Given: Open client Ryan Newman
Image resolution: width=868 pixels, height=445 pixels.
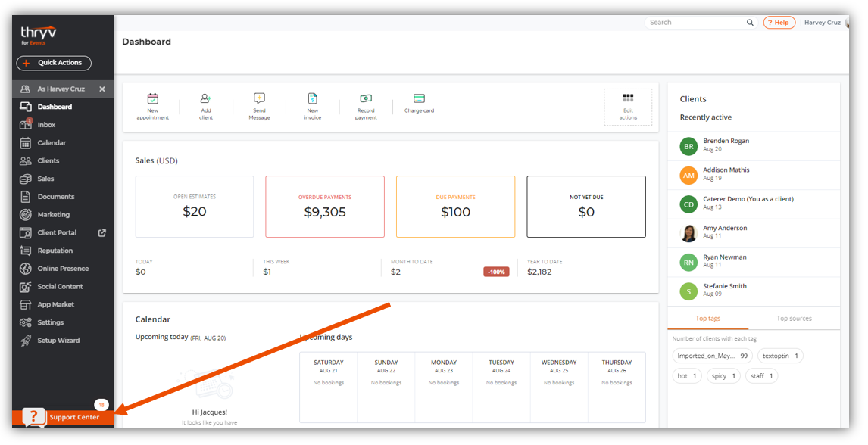Looking at the screenshot, I should tap(754, 262).
